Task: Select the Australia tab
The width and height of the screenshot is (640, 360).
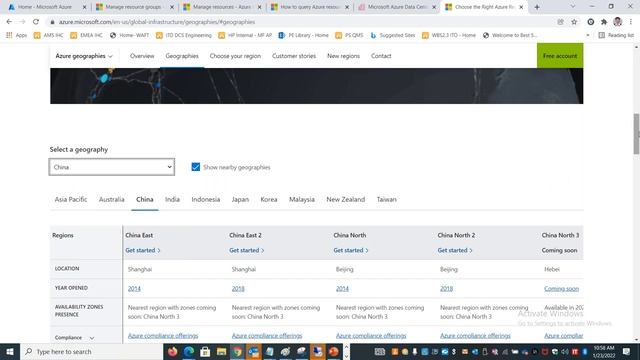Action: click(111, 199)
